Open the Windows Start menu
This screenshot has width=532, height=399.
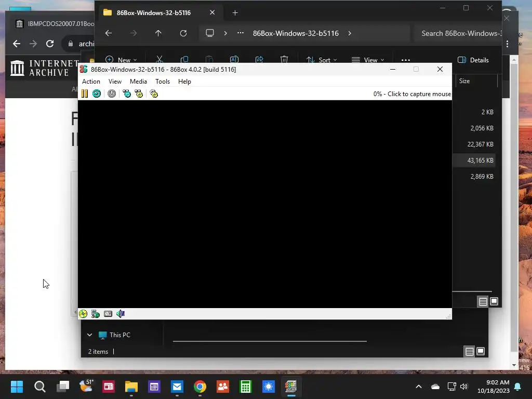pos(17,387)
